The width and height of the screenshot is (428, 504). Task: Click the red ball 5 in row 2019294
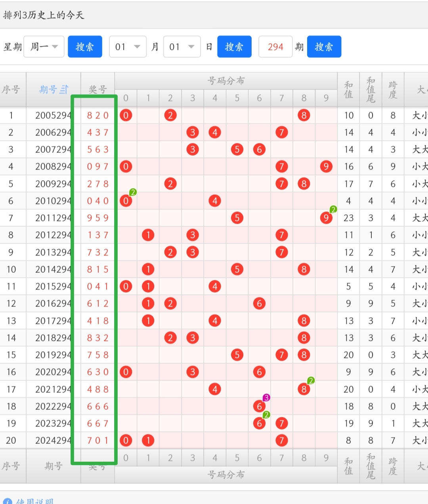pos(237,355)
